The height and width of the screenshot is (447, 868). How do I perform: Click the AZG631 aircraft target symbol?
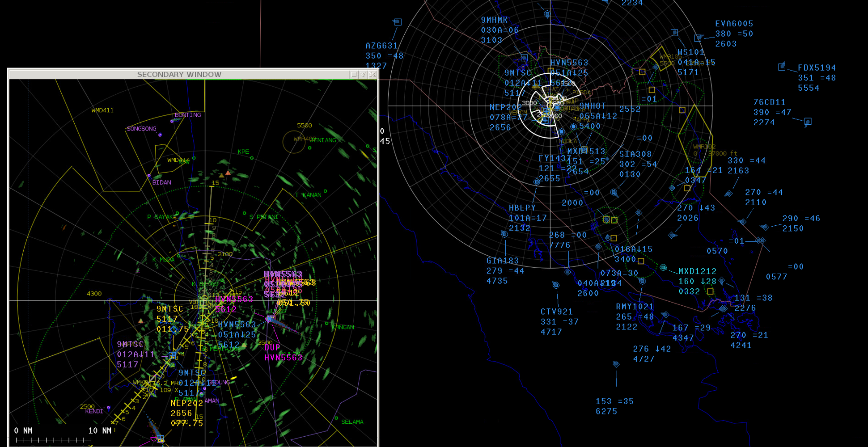pos(398,22)
